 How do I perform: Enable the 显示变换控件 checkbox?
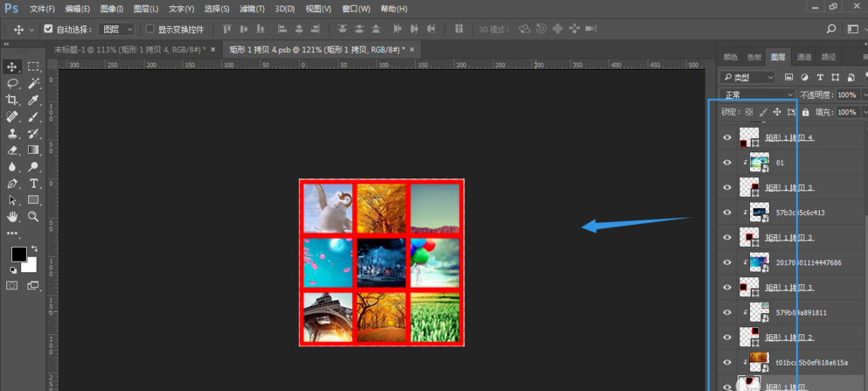tap(149, 29)
